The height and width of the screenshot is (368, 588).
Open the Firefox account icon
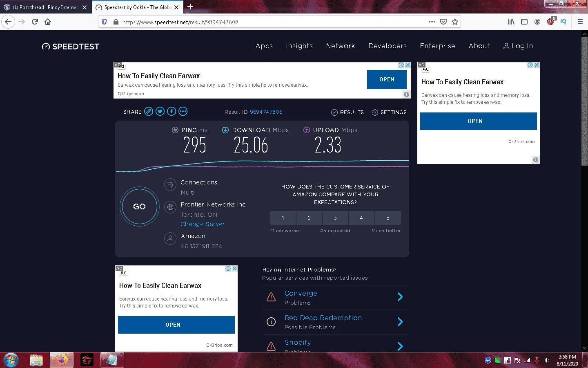click(537, 22)
